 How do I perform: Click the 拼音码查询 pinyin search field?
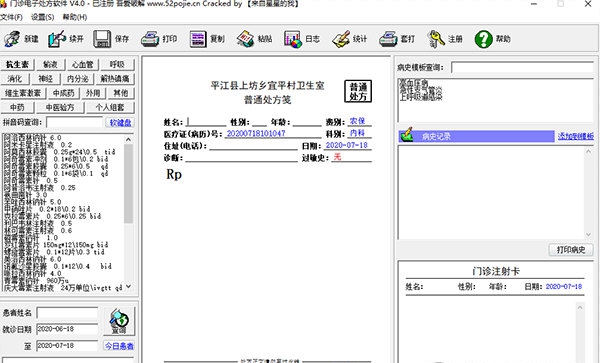coord(75,122)
